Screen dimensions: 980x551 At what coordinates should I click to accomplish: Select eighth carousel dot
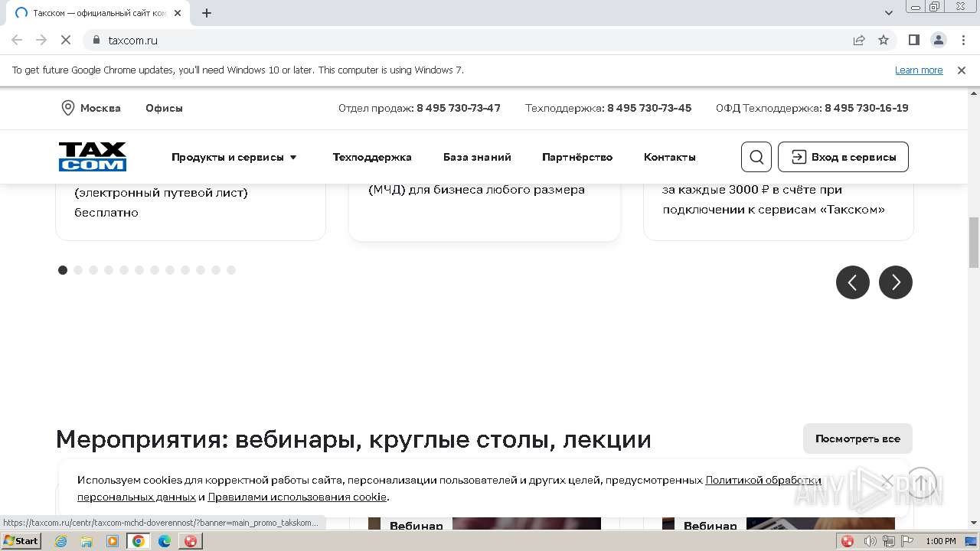coord(170,270)
